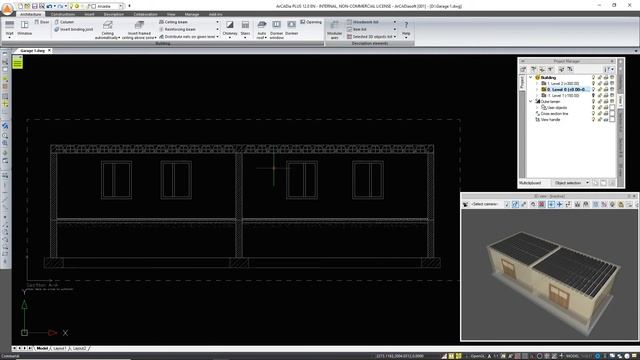This screenshot has height=360, width=640.
Task: Open the Help ribbon button
Action: pos(406,29)
